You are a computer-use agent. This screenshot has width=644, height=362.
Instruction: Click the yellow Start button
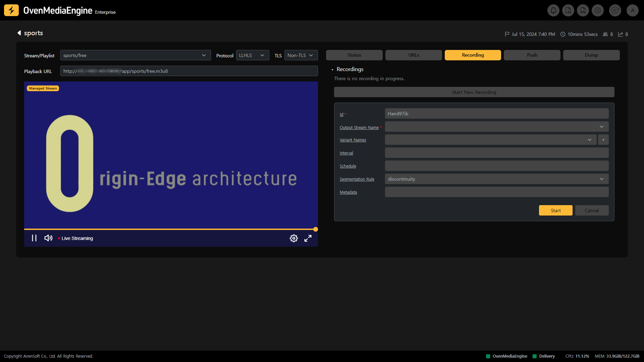555,210
